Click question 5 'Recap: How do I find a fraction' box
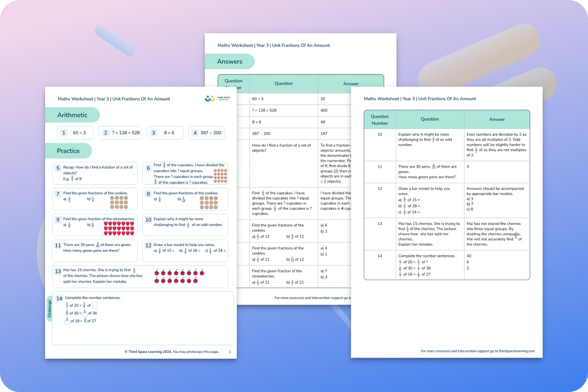Viewport: 588px width, 392px height. coord(94,173)
